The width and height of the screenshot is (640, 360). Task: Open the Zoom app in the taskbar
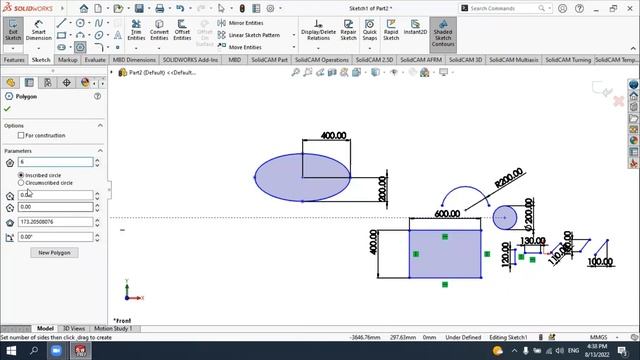[x=56, y=351]
